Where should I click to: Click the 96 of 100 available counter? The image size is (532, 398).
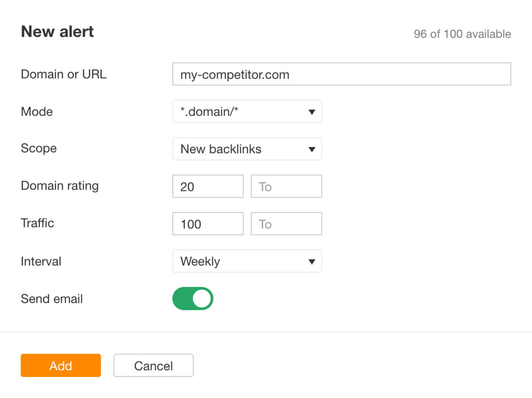tap(462, 34)
